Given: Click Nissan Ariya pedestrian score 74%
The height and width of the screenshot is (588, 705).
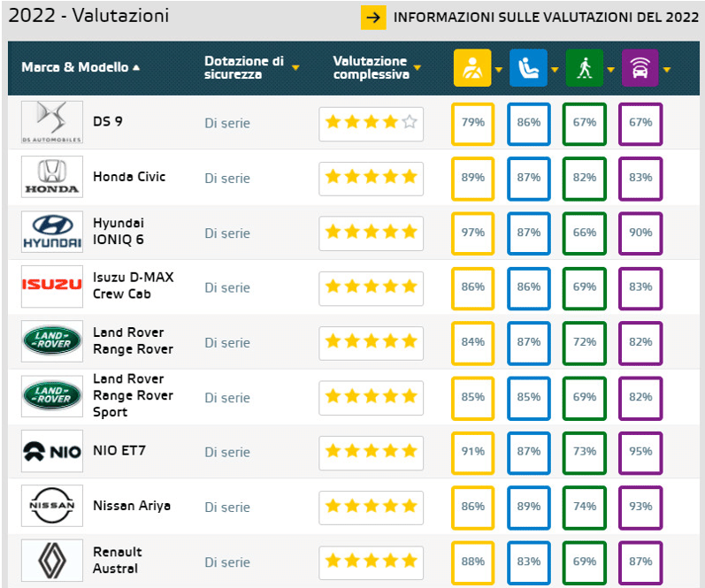Looking at the screenshot, I should coord(585,508).
